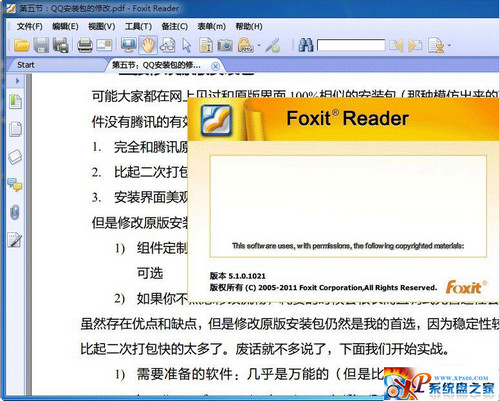The image size is (500, 401).
Task: Click the glasses-over-page toolbar icon
Action: [167, 45]
